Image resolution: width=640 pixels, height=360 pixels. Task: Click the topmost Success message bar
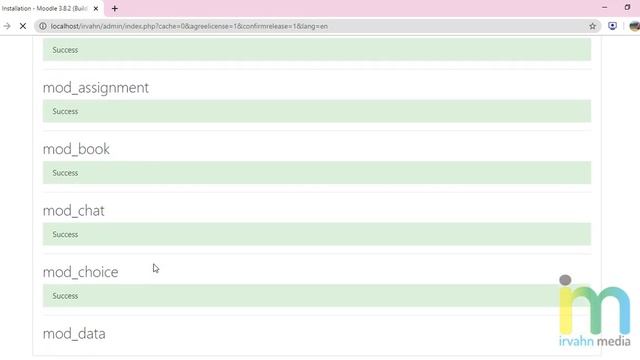pos(317,49)
